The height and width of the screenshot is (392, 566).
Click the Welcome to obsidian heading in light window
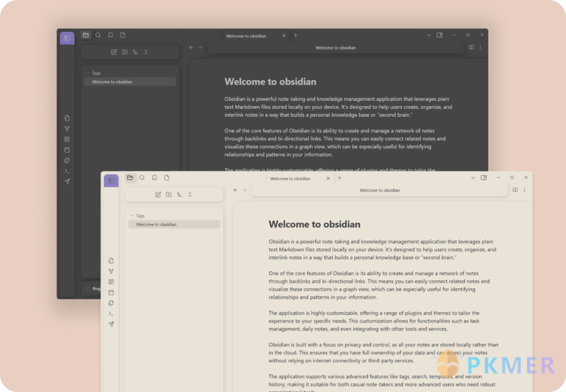314,224
